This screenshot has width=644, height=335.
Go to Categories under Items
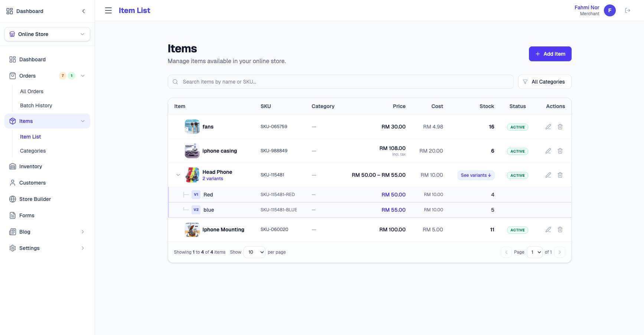point(33,151)
